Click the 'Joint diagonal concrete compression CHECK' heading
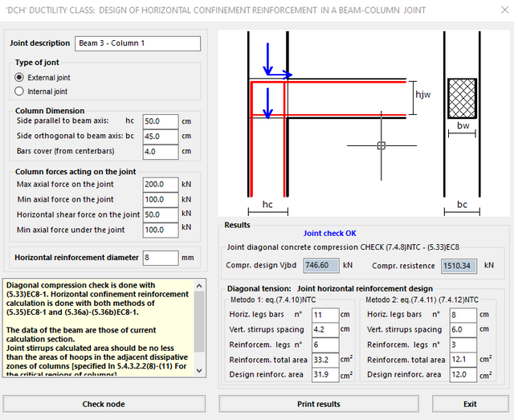The width and height of the screenshot is (514, 420). tap(343, 247)
